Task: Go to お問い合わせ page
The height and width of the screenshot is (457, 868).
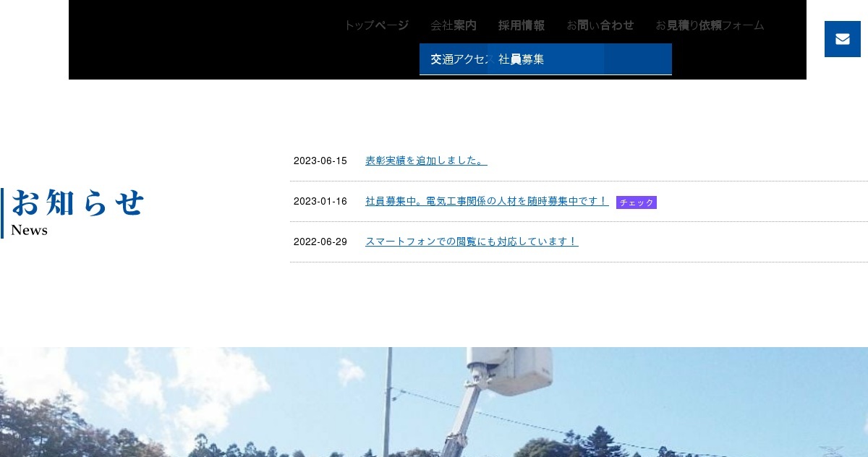Action: tap(600, 25)
